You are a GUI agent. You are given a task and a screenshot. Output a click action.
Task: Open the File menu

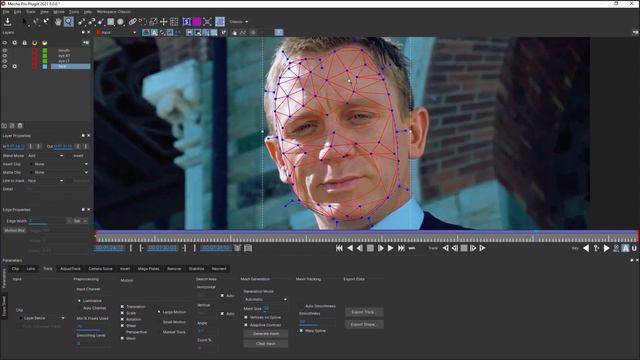[x=6, y=12]
